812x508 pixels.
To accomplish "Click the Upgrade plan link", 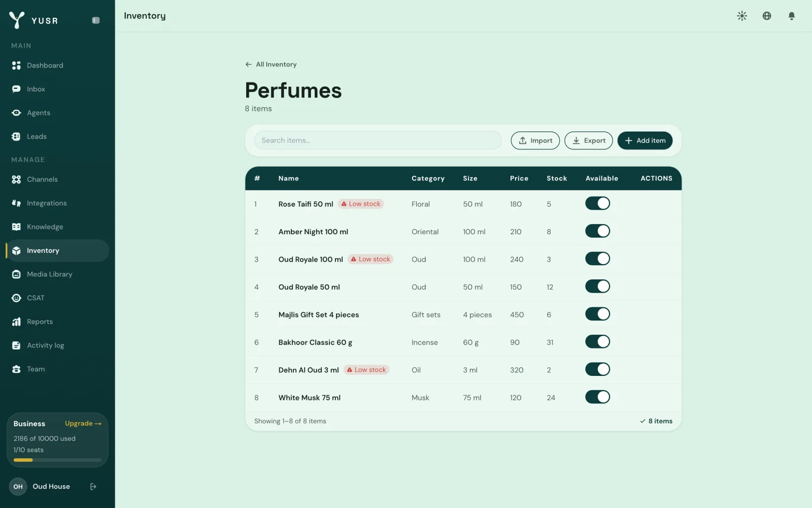I will [83, 424].
